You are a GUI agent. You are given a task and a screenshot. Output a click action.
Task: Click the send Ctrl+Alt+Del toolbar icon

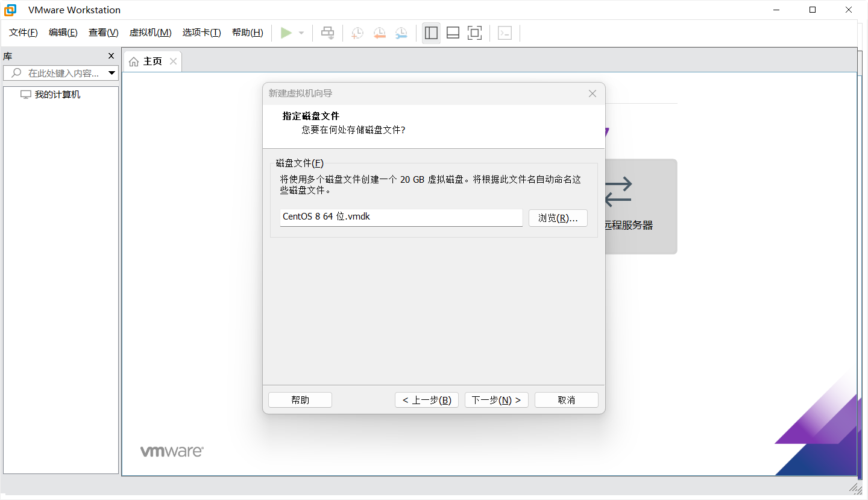tap(327, 33)
